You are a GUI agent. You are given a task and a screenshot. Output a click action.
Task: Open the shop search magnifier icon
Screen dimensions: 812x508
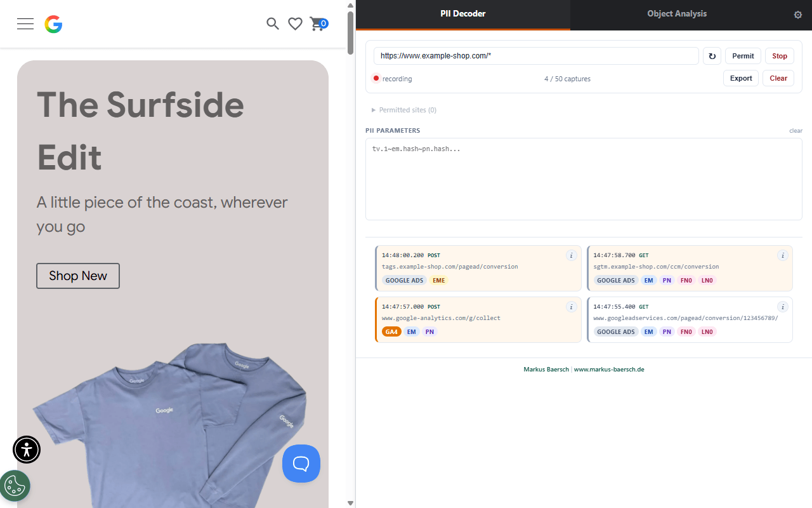[x=273, y=24]
